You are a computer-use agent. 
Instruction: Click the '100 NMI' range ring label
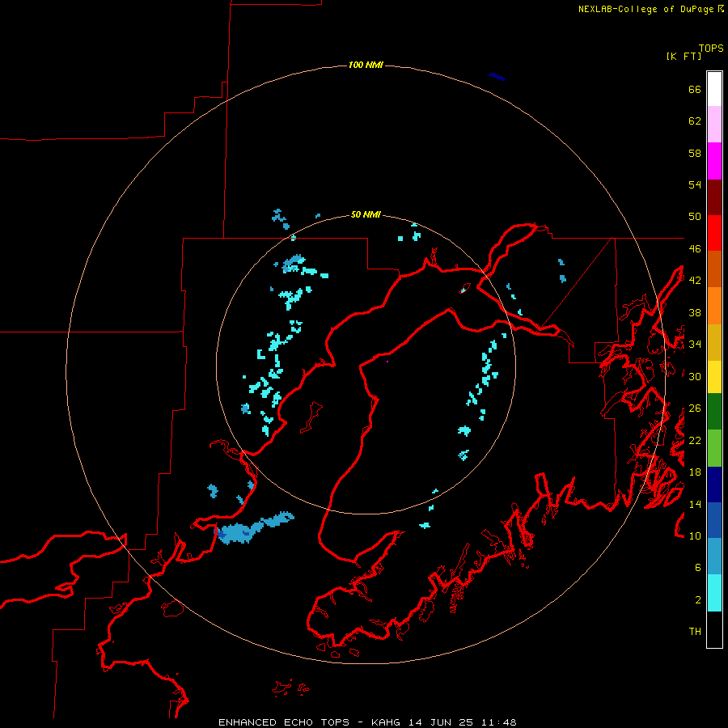(x=366, y=65)
